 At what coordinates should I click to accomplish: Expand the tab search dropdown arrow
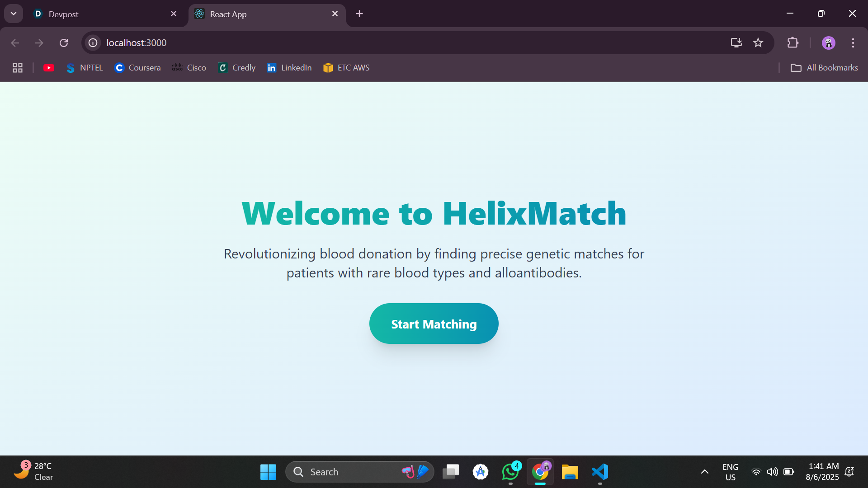pyautogui.click(x=14, y=14)
